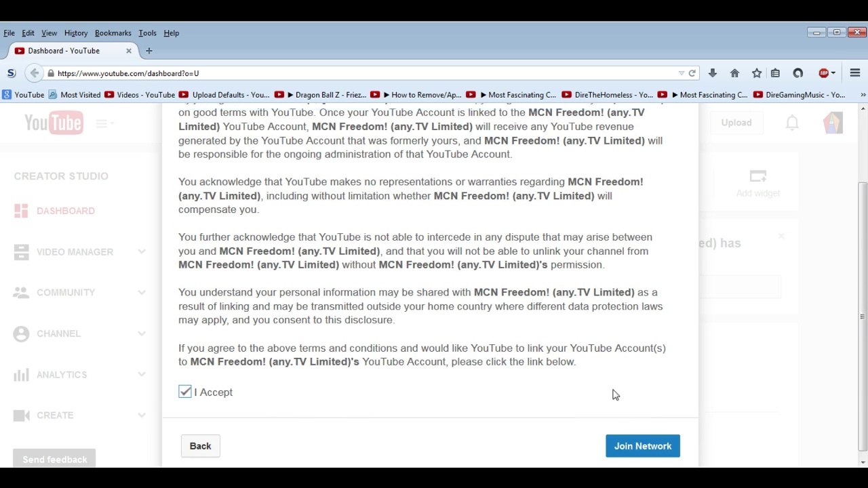
Task: Expand the Video Manager section chevron
Action: 142,251
